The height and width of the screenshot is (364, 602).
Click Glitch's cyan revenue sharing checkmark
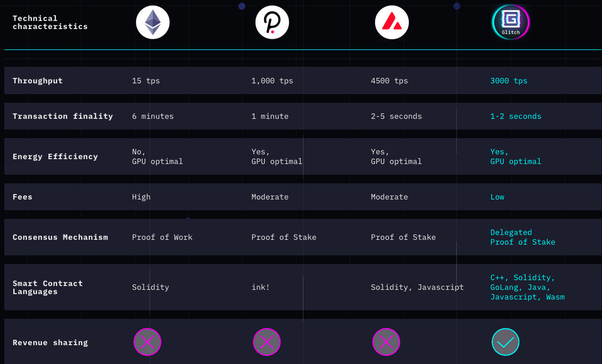click(x=506, y=342)
